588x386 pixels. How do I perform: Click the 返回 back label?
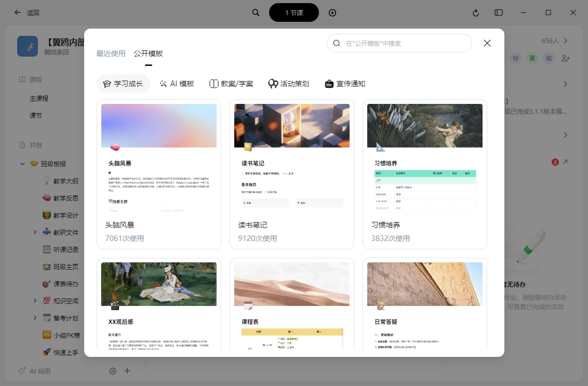click(33, 13)
